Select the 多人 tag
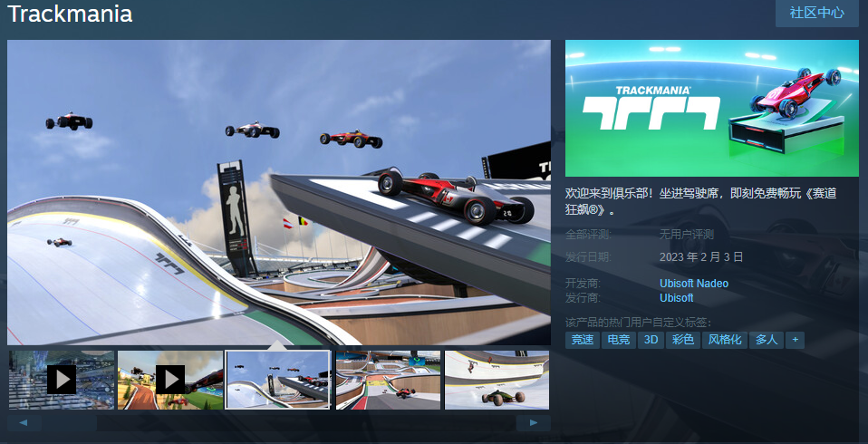Viewport: 868px width, 444px height. pos(767,340)
